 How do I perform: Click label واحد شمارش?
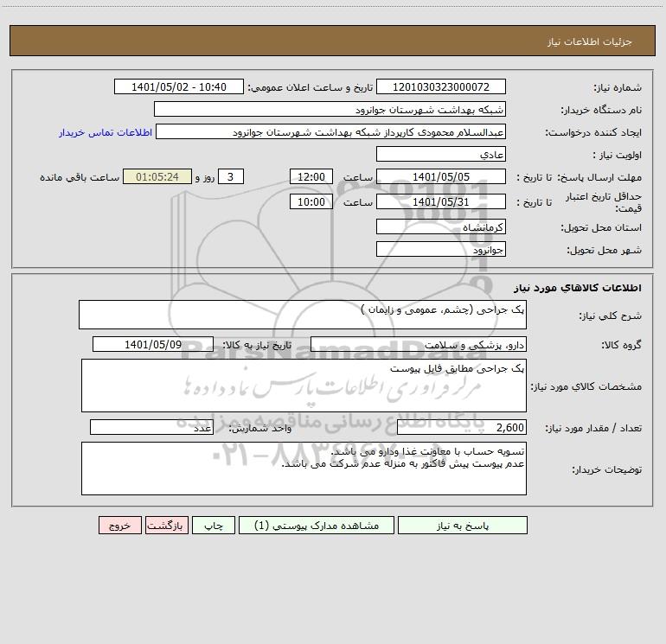tap(260, 429)
